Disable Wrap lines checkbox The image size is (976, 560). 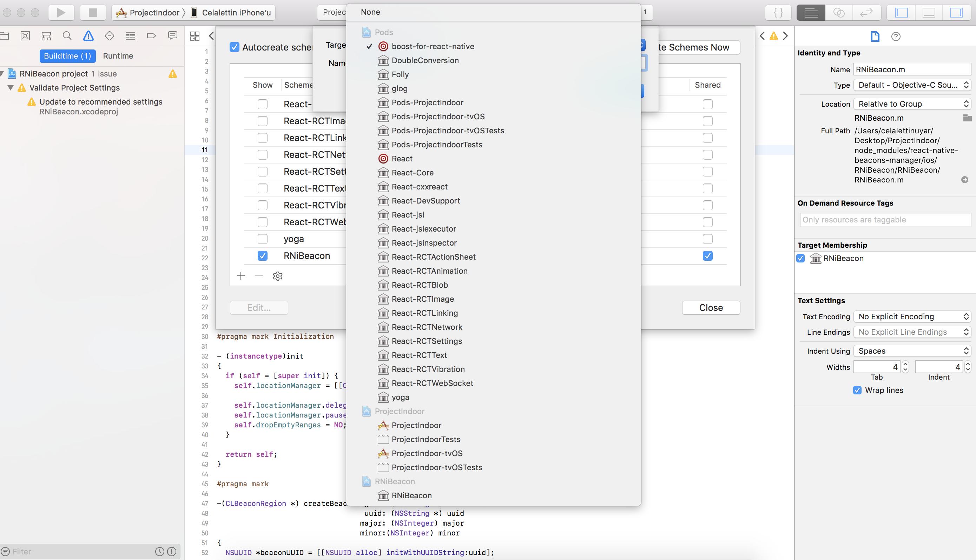tap(857, 391)
